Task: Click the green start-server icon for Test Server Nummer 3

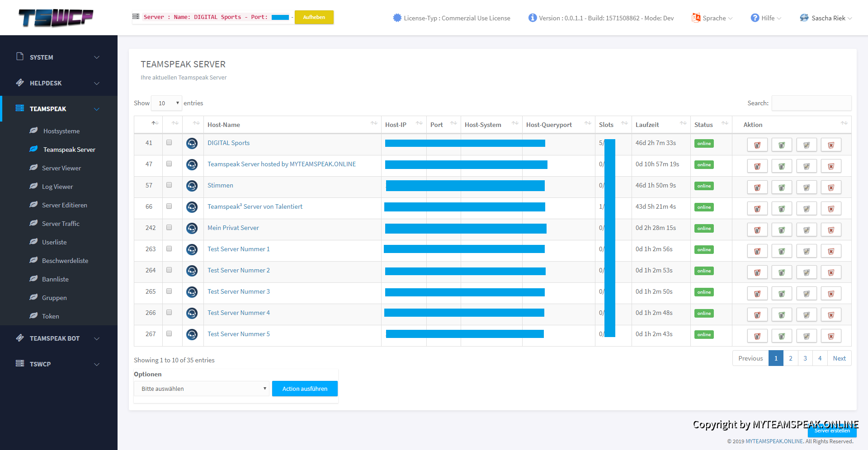Action: [782, 294]
